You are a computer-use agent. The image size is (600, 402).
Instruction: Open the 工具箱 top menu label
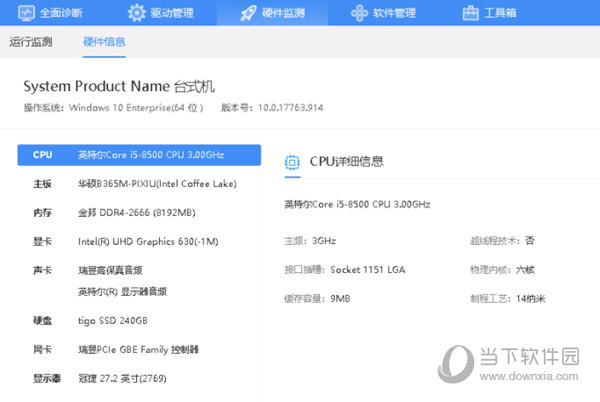click(501, 13)
